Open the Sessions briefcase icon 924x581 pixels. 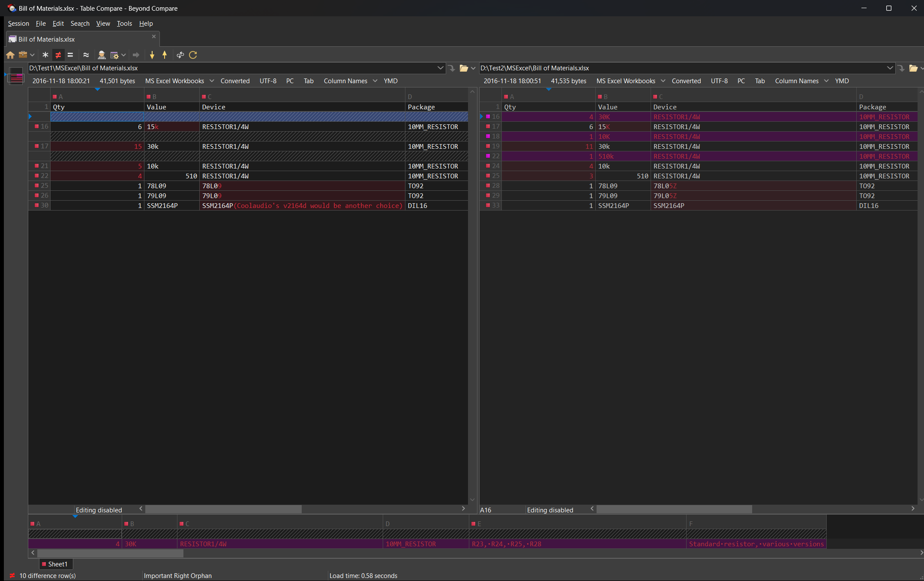coord(23,55)
